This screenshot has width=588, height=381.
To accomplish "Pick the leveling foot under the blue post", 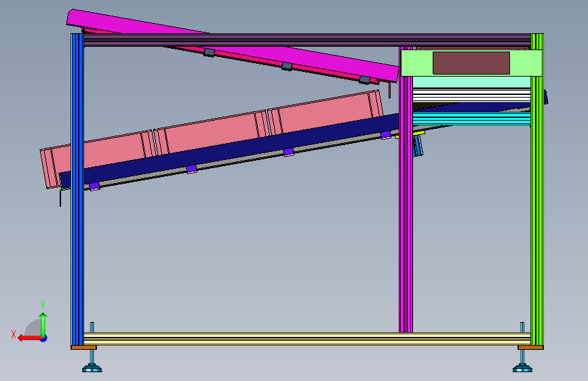I will 92,368.
